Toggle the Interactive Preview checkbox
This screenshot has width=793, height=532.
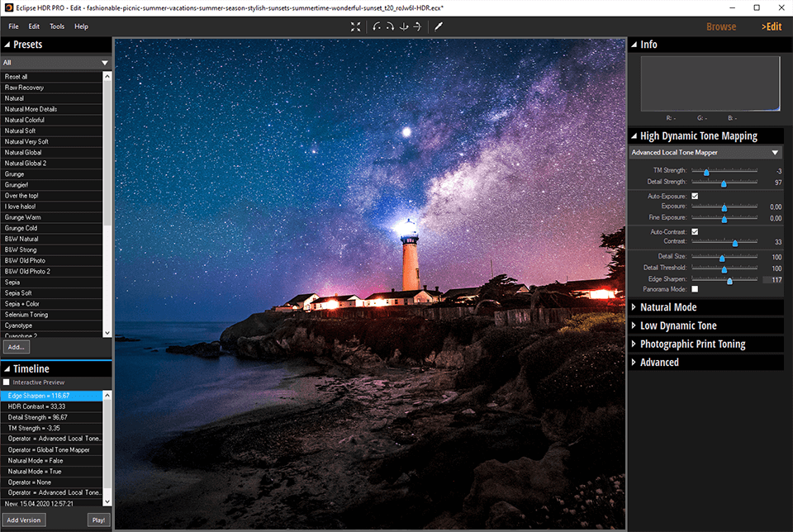click(x=7, y=382)
